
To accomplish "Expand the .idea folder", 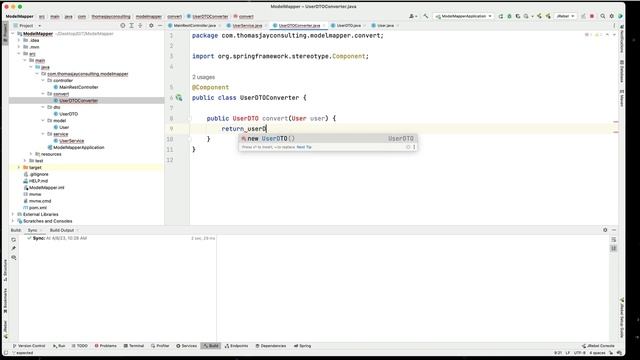I will click(x=19, y=40).
